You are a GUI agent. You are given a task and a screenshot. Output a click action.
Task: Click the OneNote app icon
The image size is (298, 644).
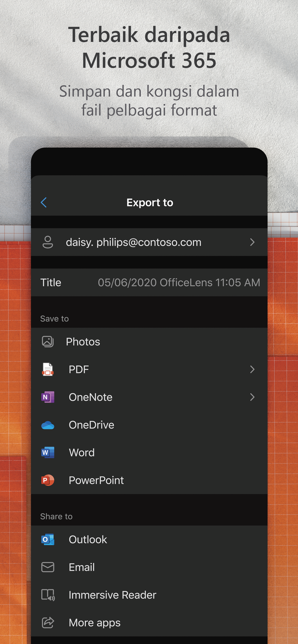pos(48,397)
